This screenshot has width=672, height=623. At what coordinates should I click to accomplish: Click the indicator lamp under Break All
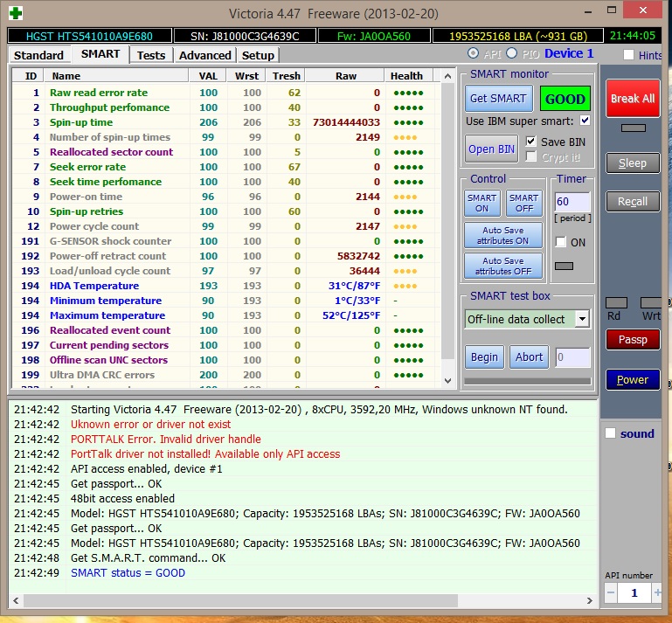tap(633, 128)
